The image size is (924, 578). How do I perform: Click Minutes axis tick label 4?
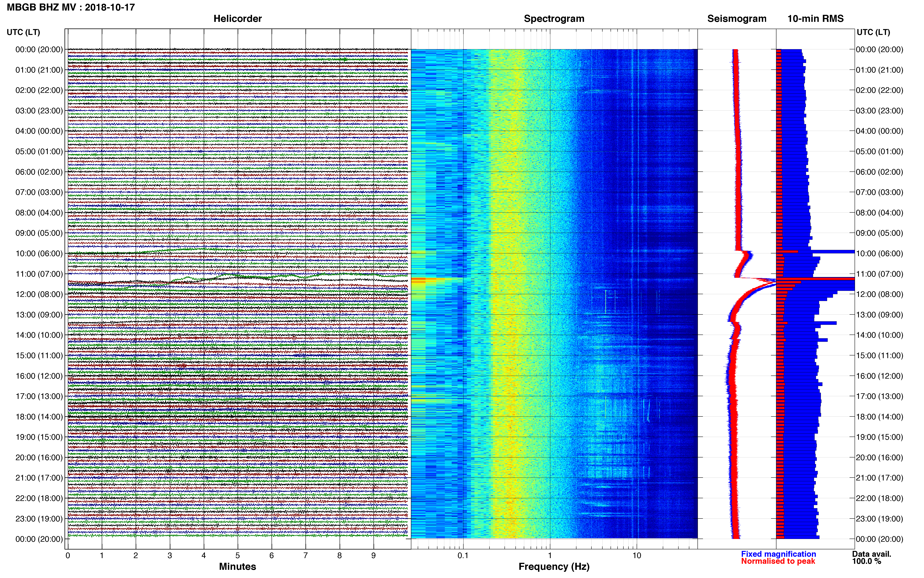pos(204,555)
